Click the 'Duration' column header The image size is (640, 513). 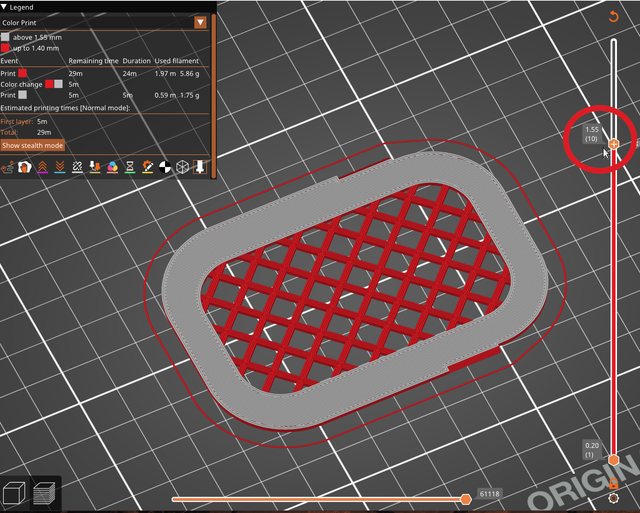137,61
